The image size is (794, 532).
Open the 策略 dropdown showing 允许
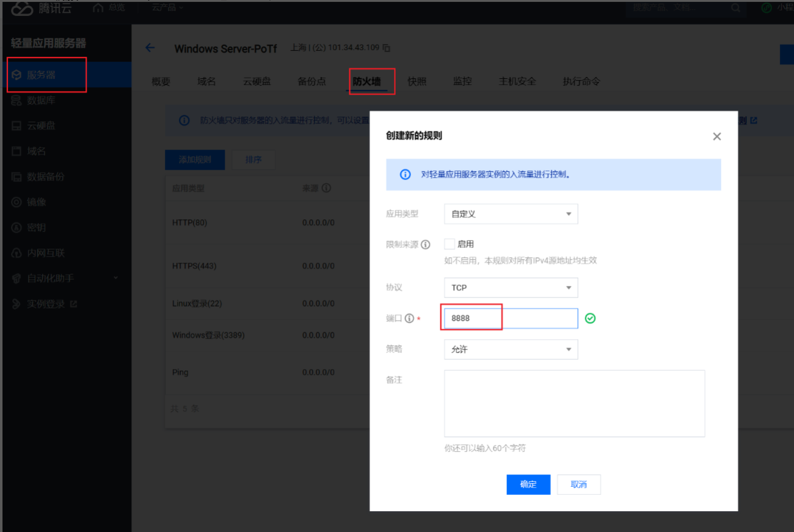(x=511, y=349)
